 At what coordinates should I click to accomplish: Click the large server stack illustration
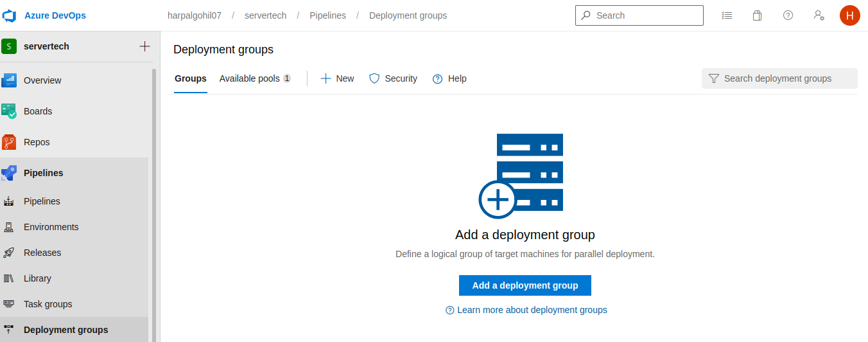point(521,176)
